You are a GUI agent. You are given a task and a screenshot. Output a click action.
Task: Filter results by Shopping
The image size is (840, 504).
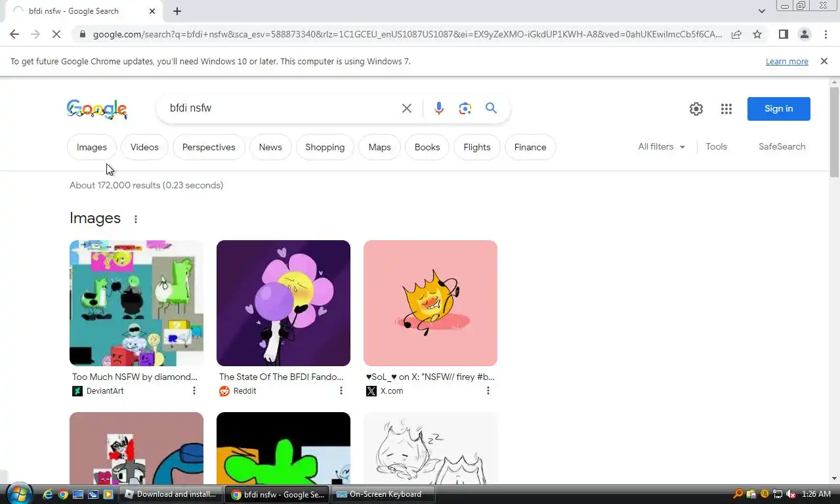click(325, 147)
